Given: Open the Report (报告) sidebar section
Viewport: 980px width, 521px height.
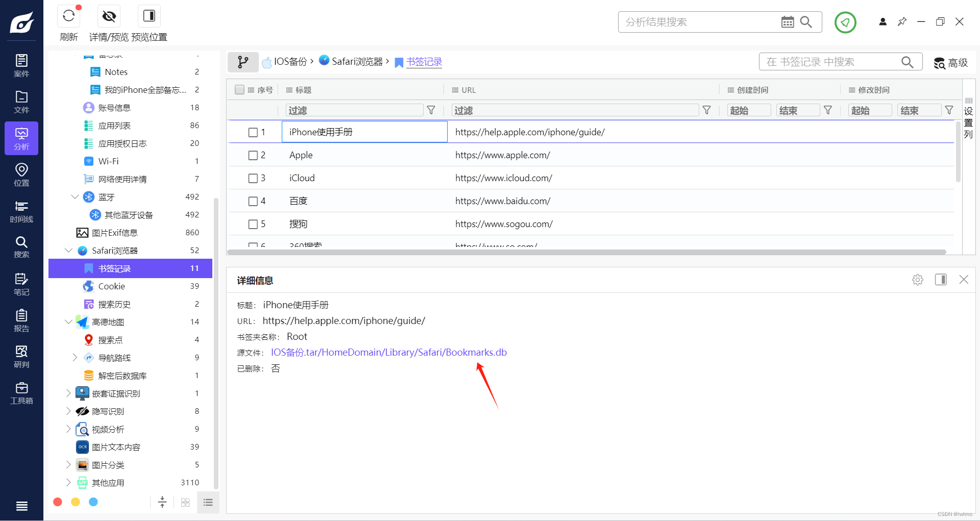Looking at the screenshot, I should pos(21,320).
